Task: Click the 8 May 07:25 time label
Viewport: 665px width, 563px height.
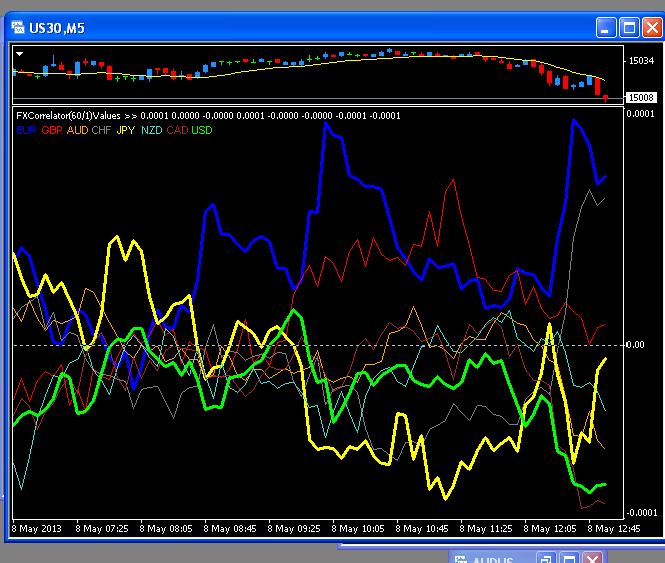Action: (x=102, y=529)
